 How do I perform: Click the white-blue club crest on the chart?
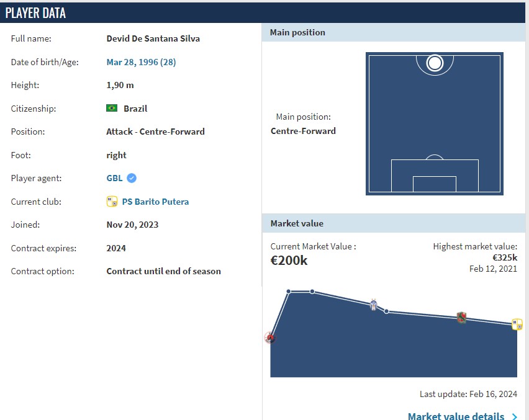[373, 305]
